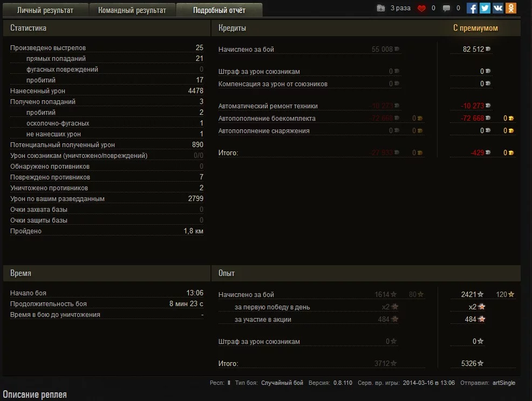Click the '3 раза' download count
Image resolution: width=532 pixels, height=401 pixels.
[x=400, y=8]
